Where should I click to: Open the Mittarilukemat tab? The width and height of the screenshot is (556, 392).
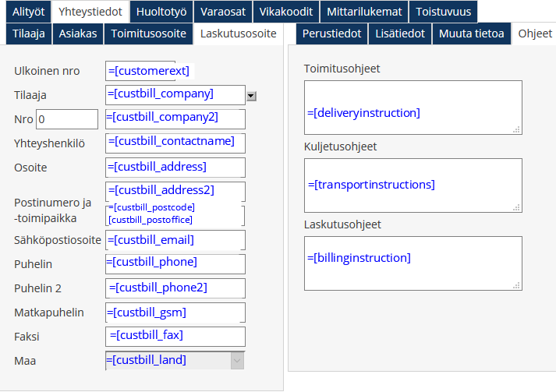(x=364, y=12)
